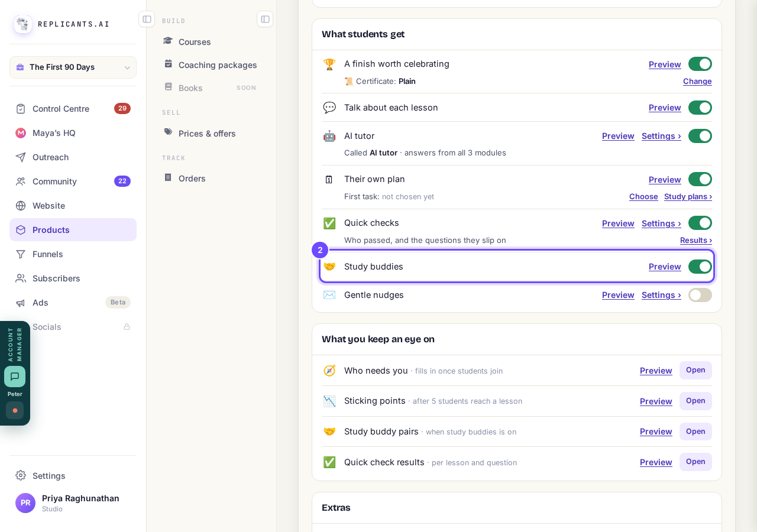Collapse the Build submenu panel icon
This screenshot has height=532, width=757.
pyautogui.click(x=265, y=19)
